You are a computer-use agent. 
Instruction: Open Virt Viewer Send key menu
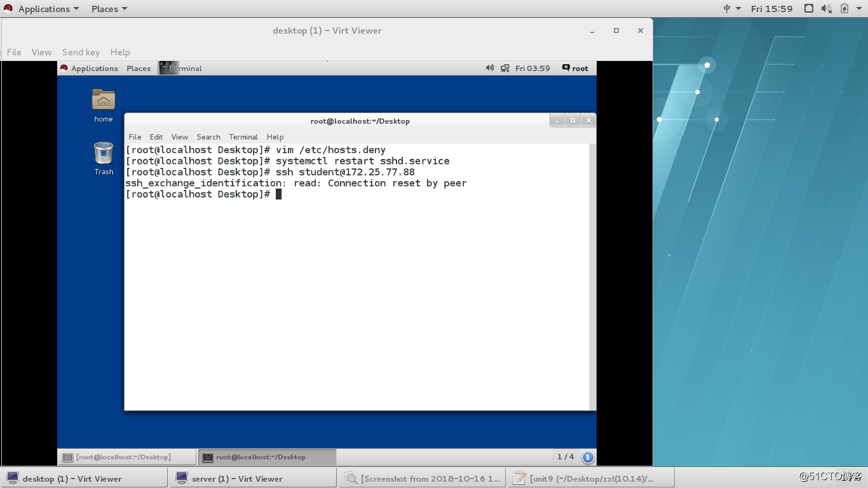point(81,52)
